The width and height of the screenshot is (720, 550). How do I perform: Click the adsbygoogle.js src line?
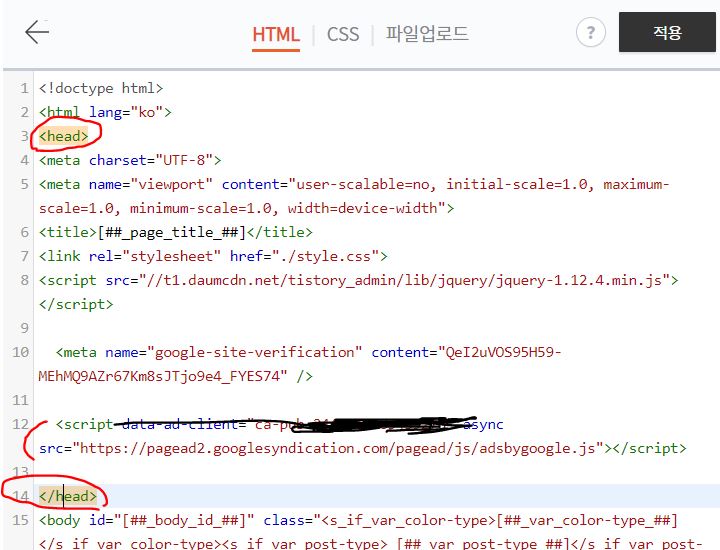point(362,448)
